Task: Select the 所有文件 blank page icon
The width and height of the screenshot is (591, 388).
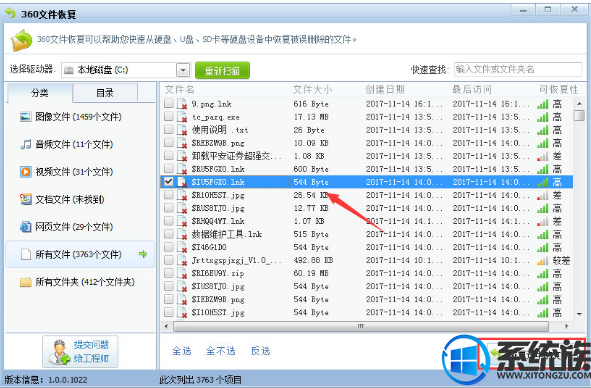Action: click(x=25, y=255)
